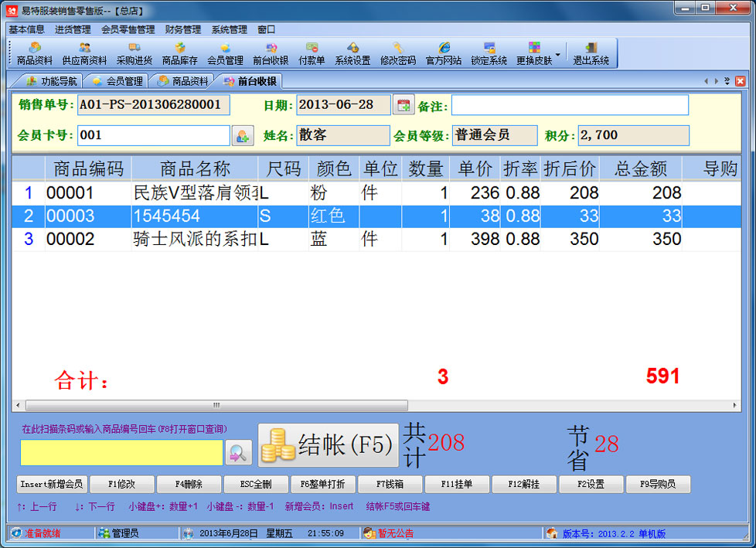
Task: Click the 退出系统 toolbar icon
Action: click(591, 53)
